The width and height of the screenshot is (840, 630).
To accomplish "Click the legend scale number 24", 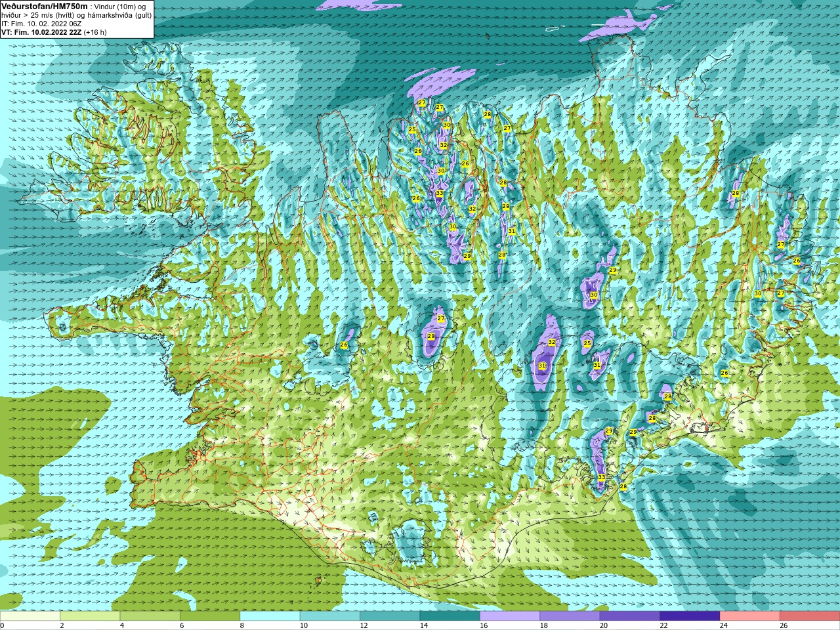I will click(723, 625).
